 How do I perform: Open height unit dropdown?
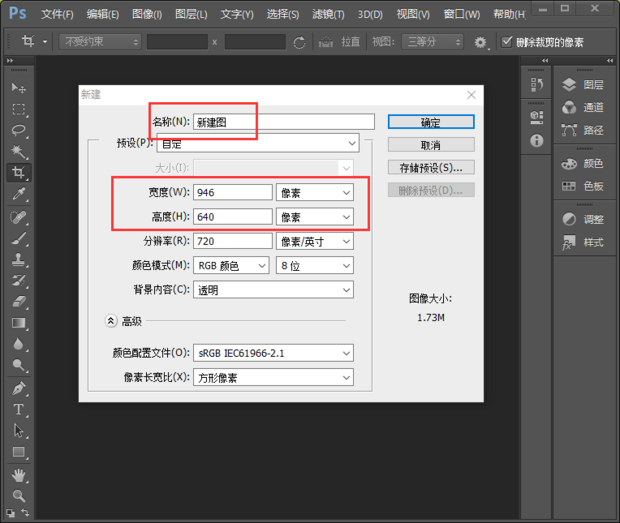point(315,217)
